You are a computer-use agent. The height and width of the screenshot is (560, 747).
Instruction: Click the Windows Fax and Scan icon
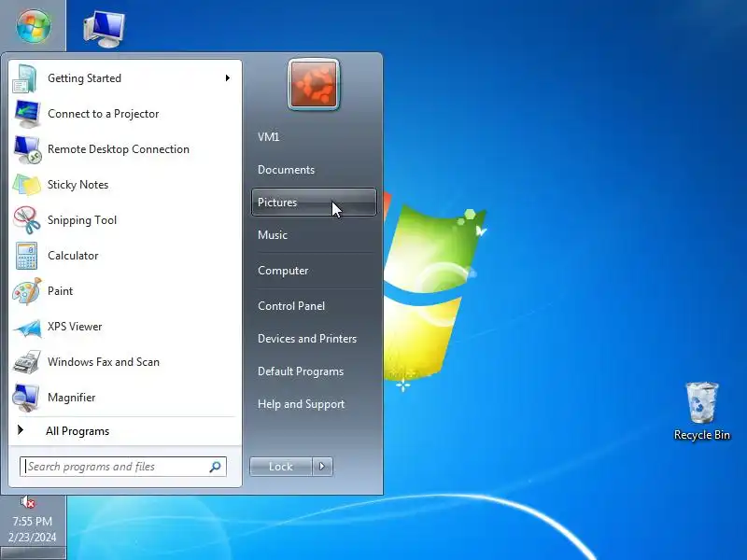[x=27, y=362]
